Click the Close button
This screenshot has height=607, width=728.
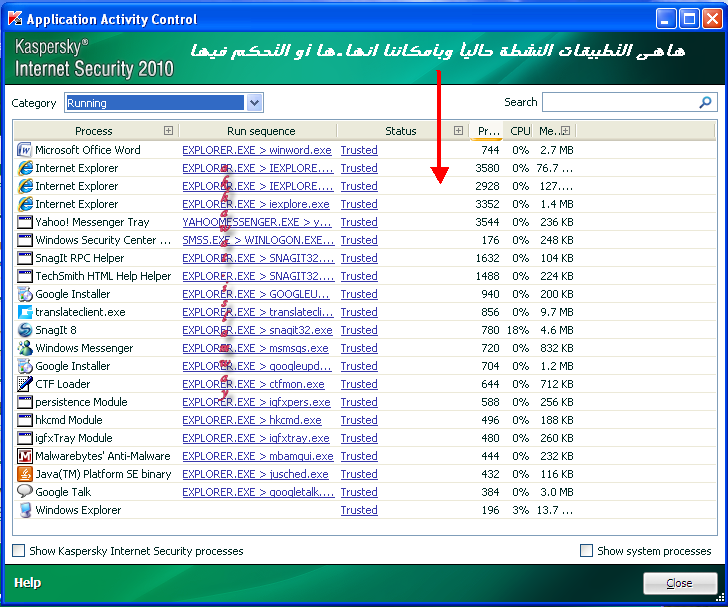tap(680, 583)
